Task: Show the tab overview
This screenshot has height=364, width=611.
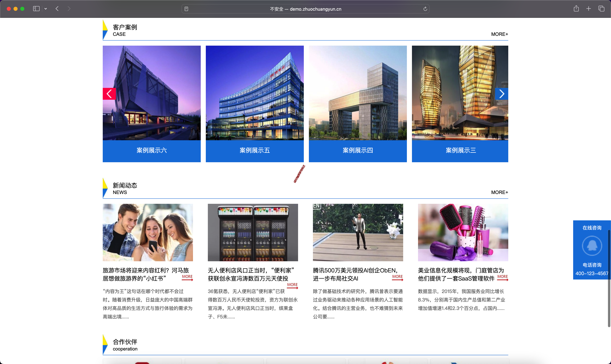Action: (x=601, y=9)
